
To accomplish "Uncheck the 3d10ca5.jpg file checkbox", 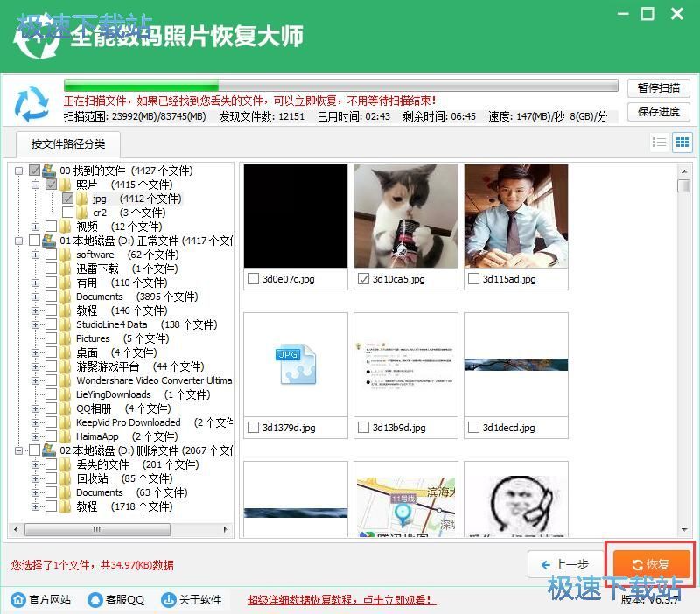I will point(363,279).
